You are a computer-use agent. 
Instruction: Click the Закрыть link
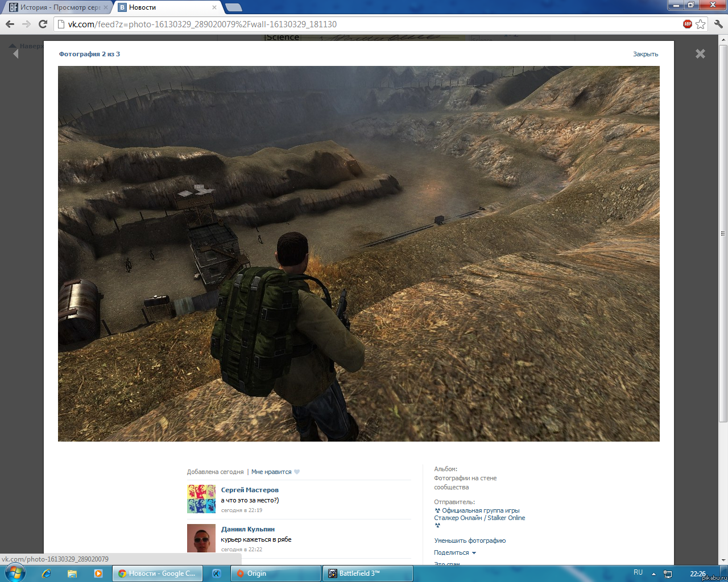coord(645,54)
